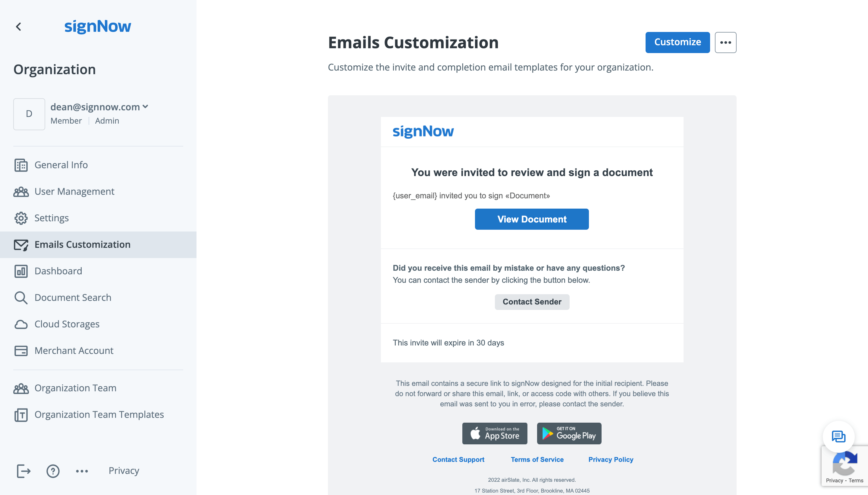
Task: Go to User Management
Action: (74, 191)
